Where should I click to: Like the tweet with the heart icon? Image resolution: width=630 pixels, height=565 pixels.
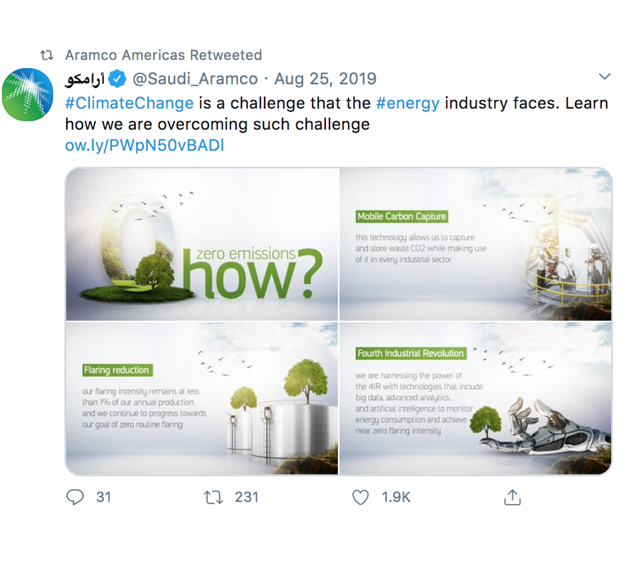(361, 497)
